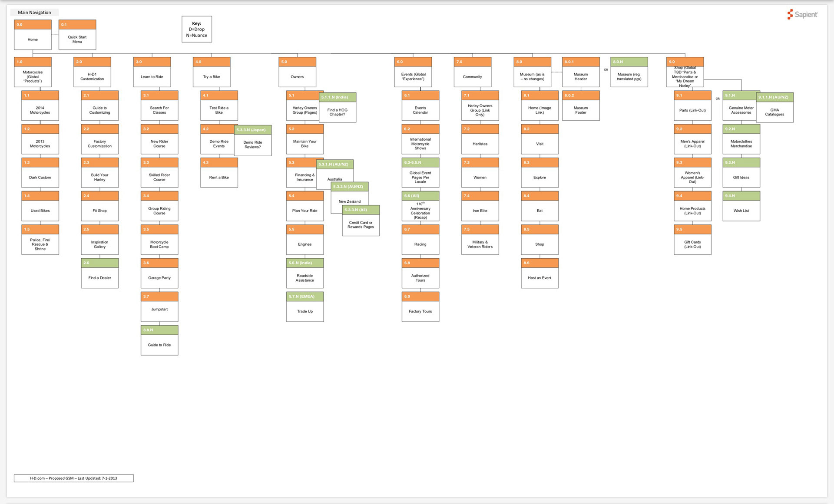This screenshot has width=834, height=504.
Task: Select the Learn to Ride node
Action: tap(152, 72)
